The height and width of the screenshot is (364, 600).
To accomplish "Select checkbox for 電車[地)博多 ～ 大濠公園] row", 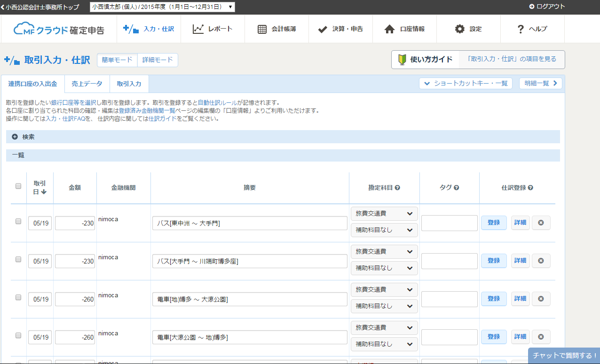I will click(x=18, y=297).
